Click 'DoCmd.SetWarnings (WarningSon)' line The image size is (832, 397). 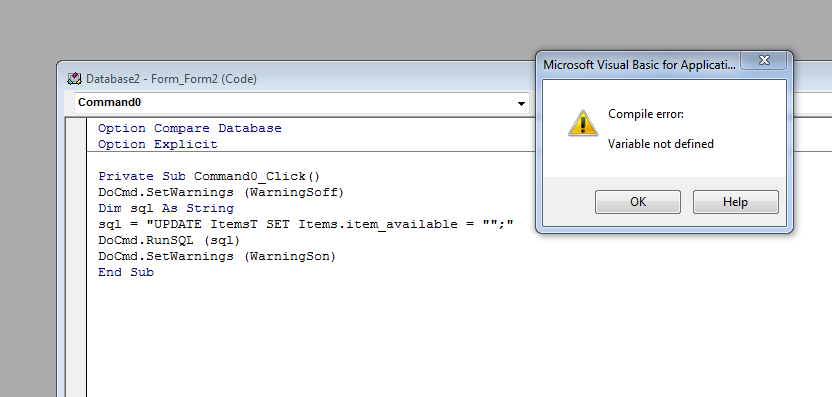217,256
